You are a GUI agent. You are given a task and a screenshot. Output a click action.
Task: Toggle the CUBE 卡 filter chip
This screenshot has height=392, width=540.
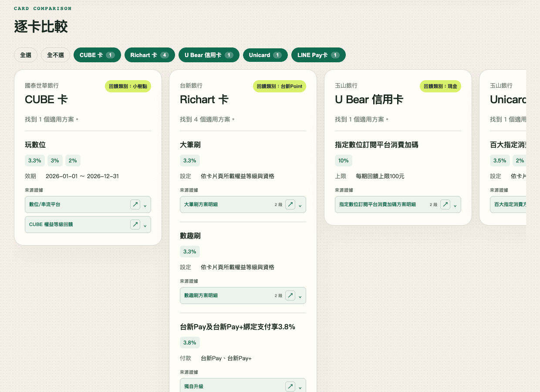click(97, 55)
